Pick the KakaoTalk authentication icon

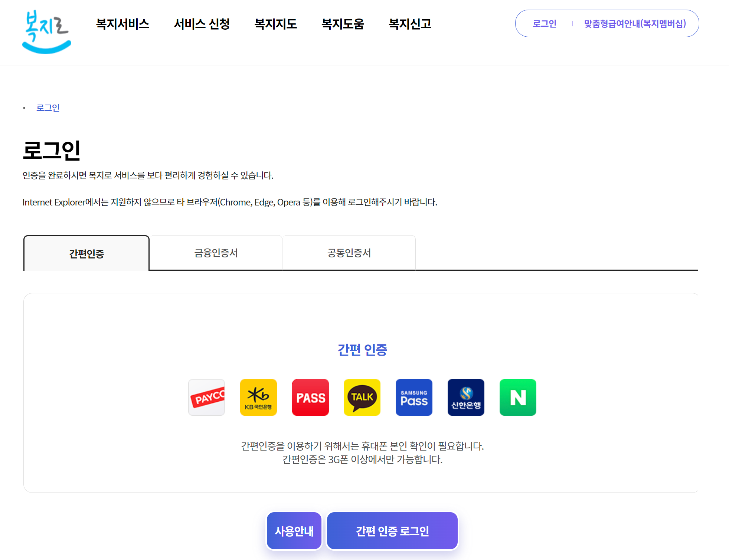[x=362, y=397]
